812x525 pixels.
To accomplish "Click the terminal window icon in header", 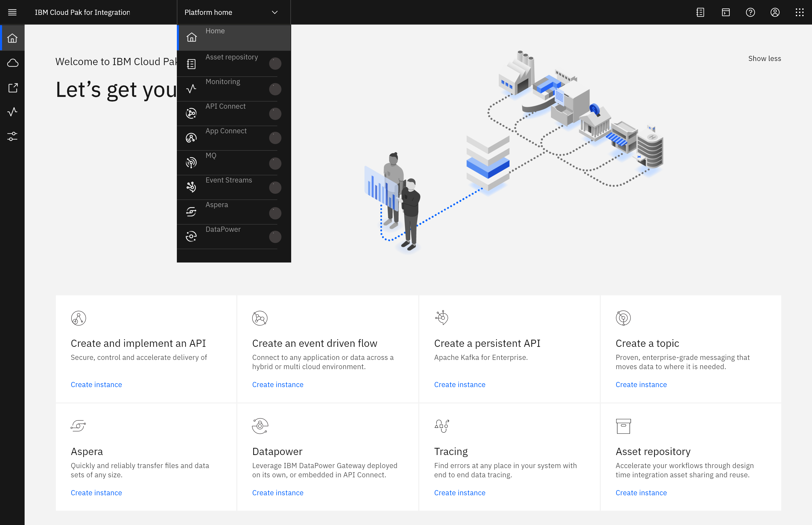I will tap(726, 12).
